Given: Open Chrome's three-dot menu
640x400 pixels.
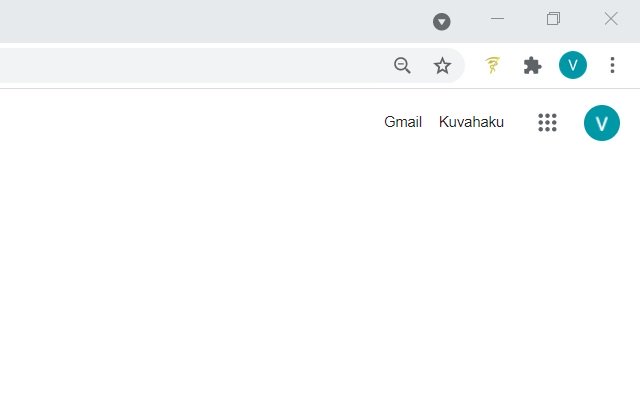Looking at the screenshot, I should coord(612,65).
